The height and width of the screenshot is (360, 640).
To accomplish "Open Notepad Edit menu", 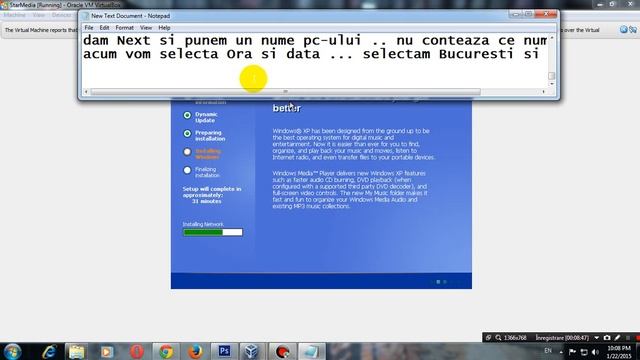I will point(104,28).
